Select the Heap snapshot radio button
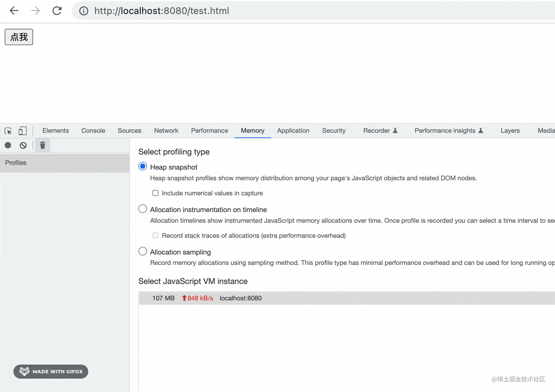The height and width of the screenshot is (392, 555). pyautogui.click(x=143, y=167)
